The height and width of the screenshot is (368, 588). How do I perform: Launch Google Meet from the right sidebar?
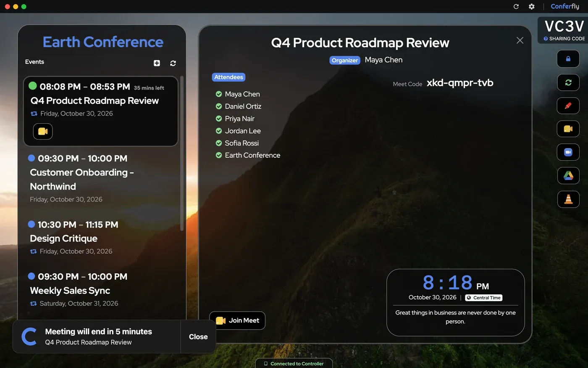(568, 129)
